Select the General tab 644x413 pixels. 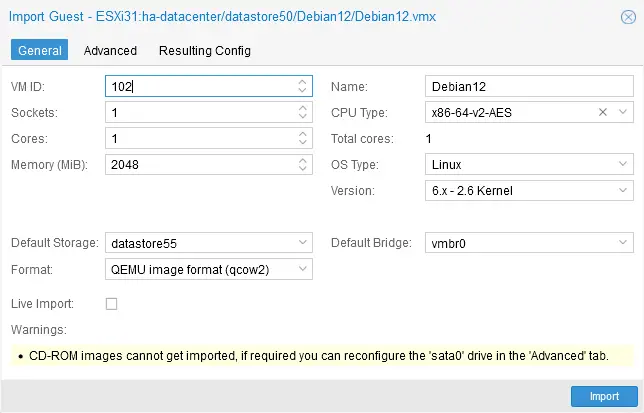click(39, 50)
